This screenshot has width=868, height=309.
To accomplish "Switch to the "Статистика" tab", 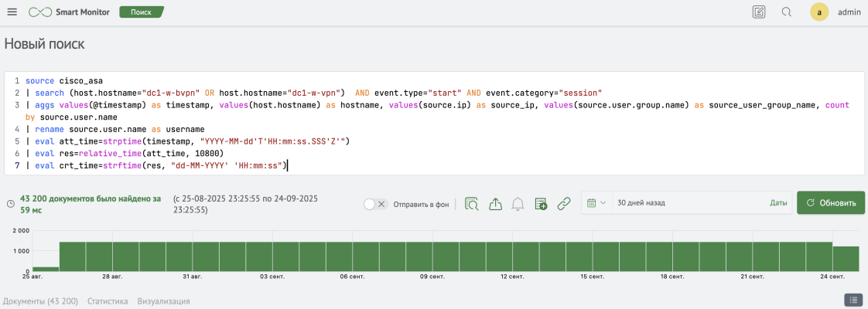I will 108,301.
